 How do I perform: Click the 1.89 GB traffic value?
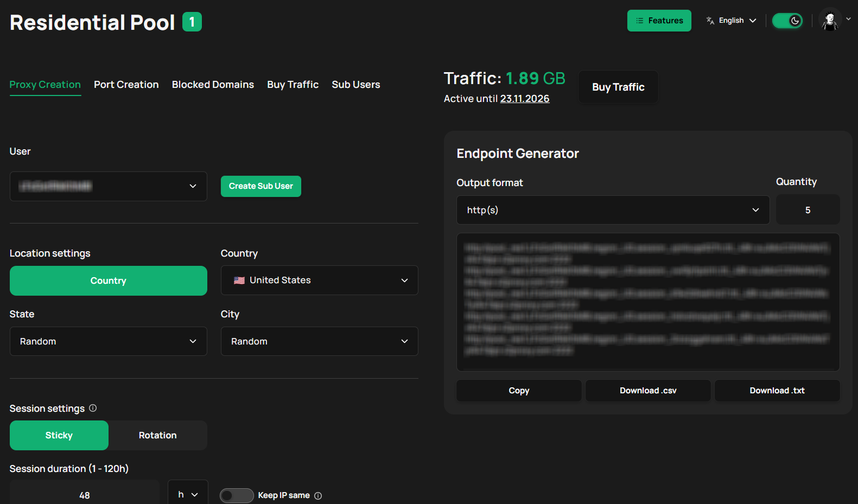click(536, 79)
